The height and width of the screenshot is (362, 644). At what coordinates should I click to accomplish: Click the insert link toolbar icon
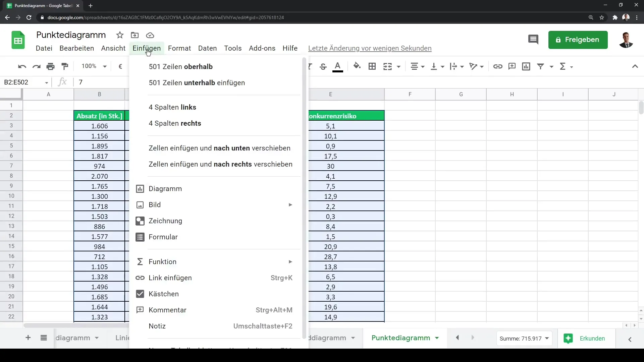498,66
